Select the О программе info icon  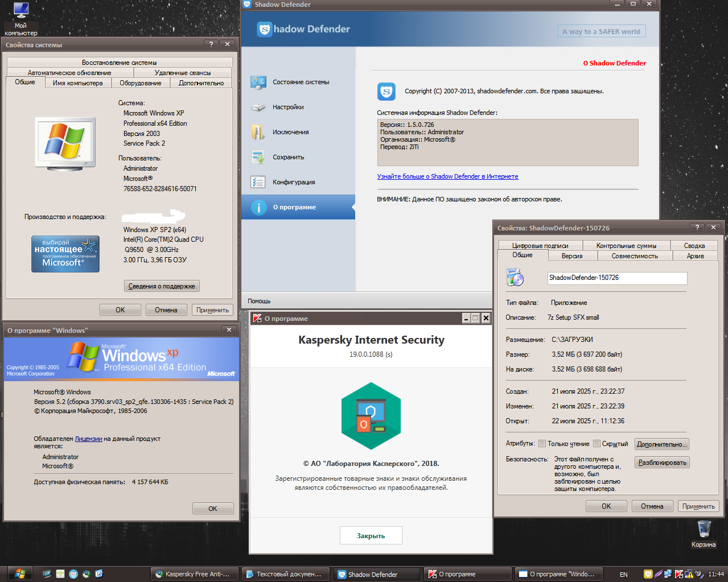click(x=258, y=207)
